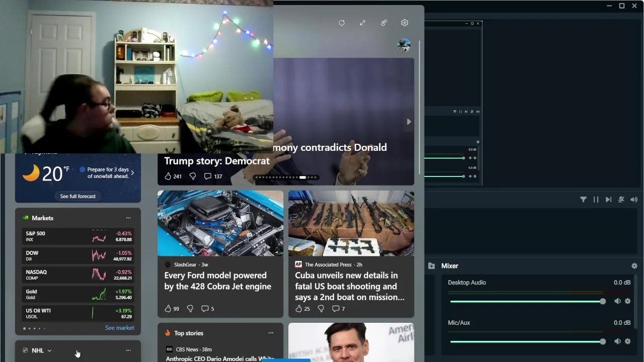This screenshot has height=362, width=644.
Task: Click SlashGear source label
Action: pos(185,264)
